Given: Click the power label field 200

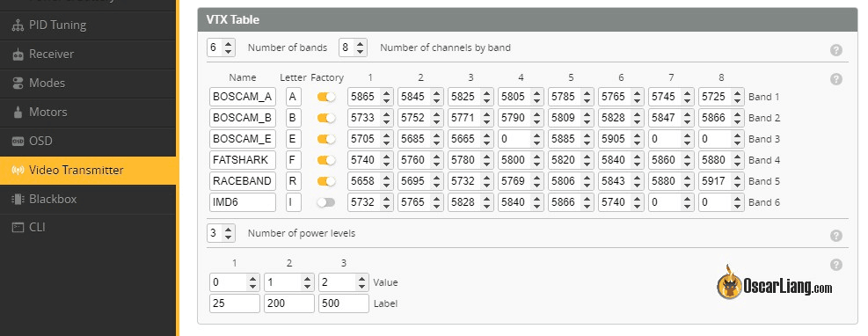Looking at the screenshot, I should coord(289,303).
